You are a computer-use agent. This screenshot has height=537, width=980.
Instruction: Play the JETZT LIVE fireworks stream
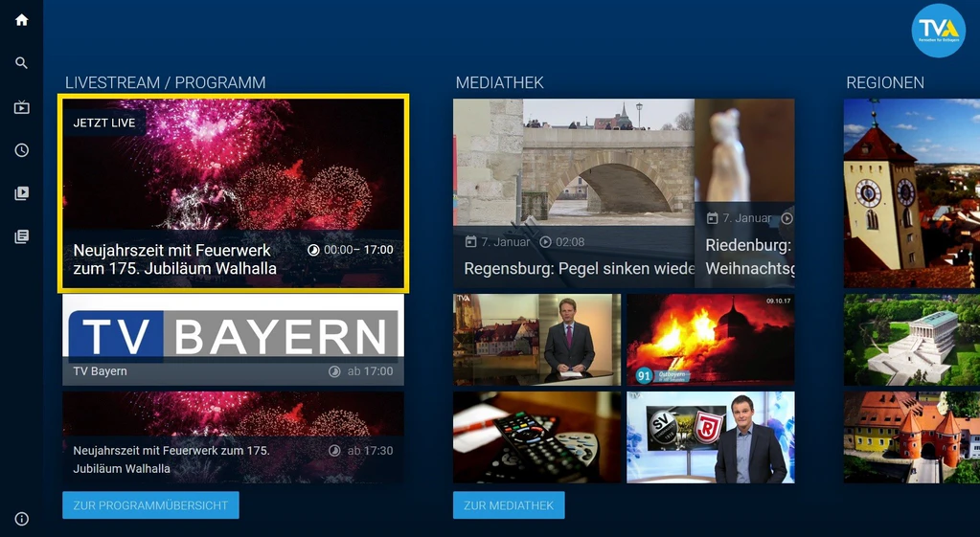233,193
